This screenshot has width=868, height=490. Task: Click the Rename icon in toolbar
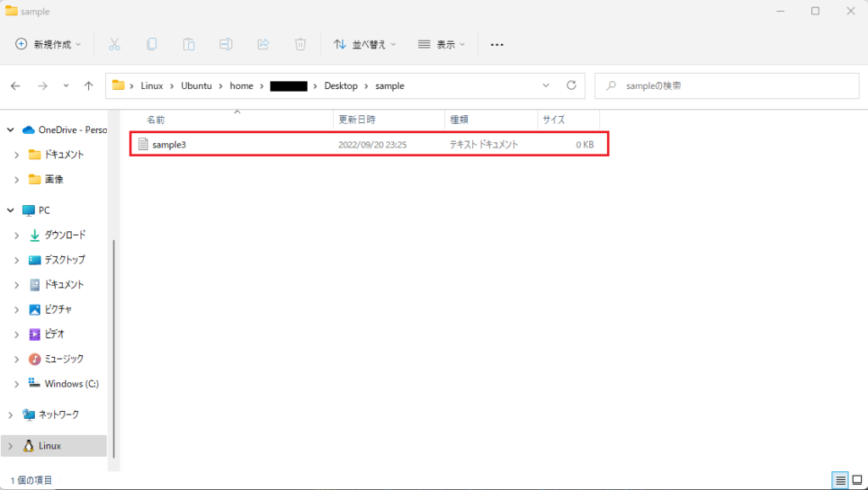[225, 44]
